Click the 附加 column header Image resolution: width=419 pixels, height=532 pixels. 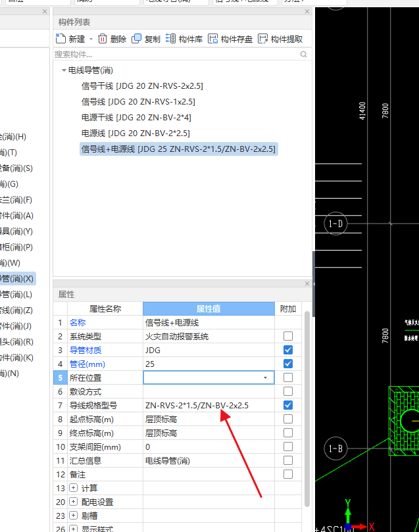[288, 309]
